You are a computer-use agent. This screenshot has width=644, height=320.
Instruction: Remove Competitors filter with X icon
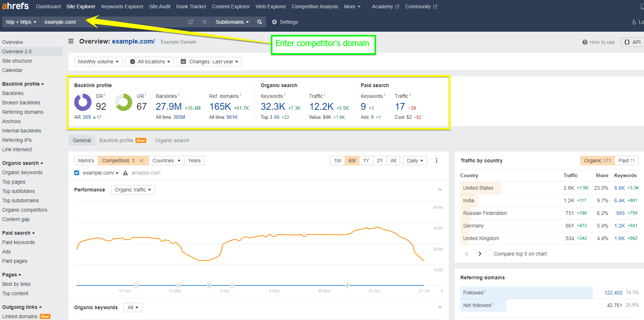point(142,161)
